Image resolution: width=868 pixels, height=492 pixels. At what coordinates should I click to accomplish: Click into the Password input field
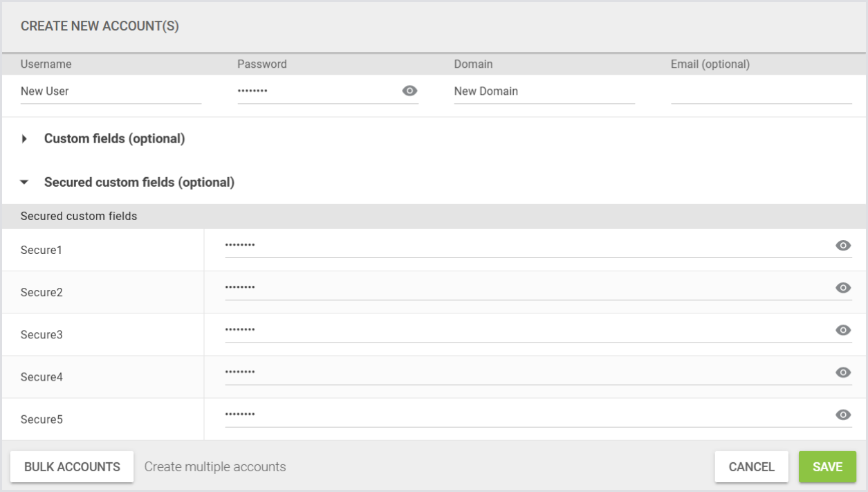coord(315,91)
